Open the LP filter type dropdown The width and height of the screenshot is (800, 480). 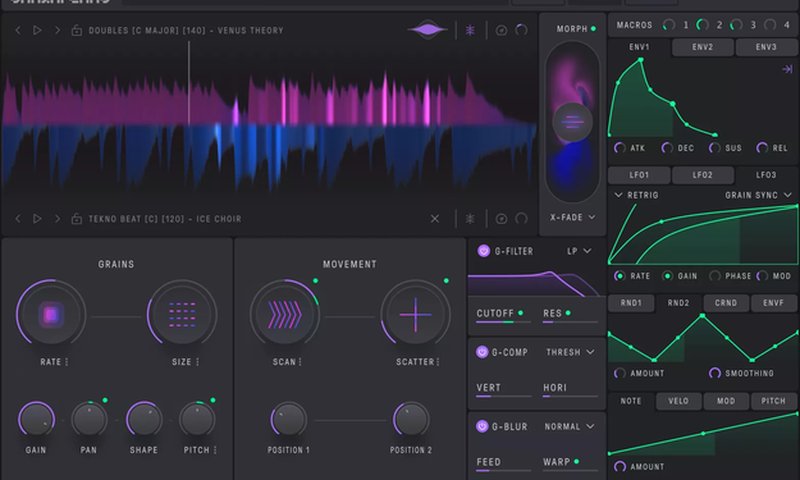579,251
